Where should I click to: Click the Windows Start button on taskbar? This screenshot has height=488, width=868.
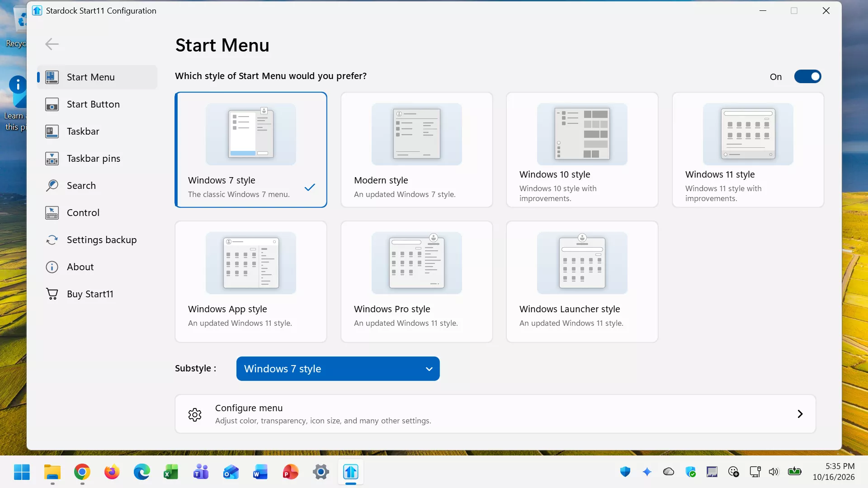click(x=22, y=472)
